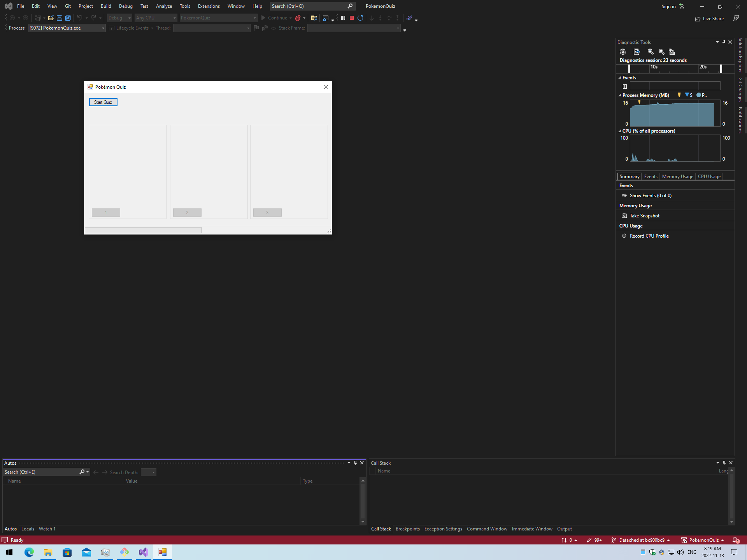Collapse the Events section in Diagnostic Tools
Screen dimensions: 747x560
coord(620,78)
